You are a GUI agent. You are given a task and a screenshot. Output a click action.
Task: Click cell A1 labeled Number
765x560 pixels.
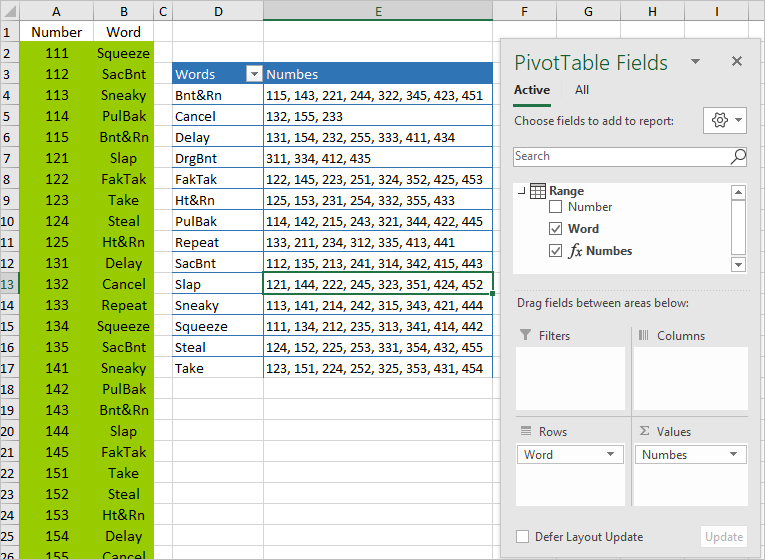[56, 32]
